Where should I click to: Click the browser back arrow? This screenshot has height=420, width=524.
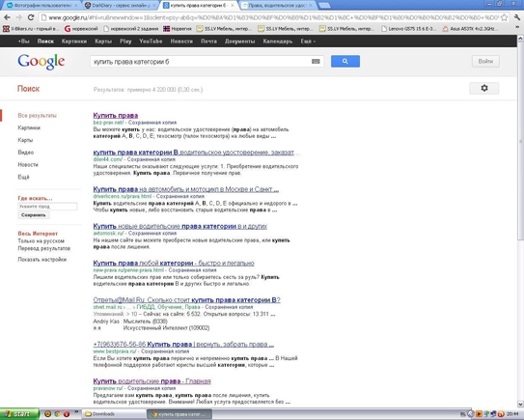coord(7,17)
